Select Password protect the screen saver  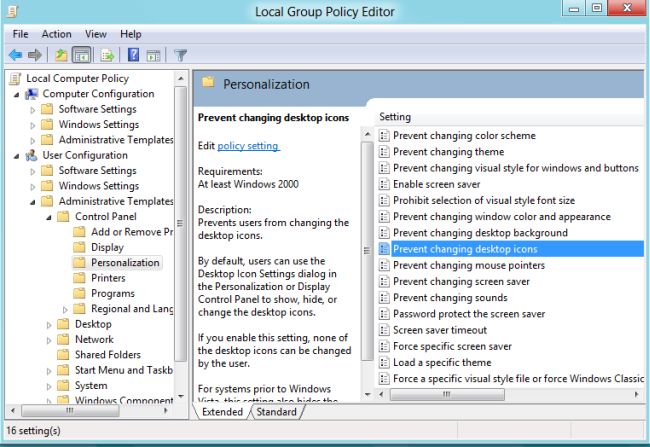tap(469, 314)
